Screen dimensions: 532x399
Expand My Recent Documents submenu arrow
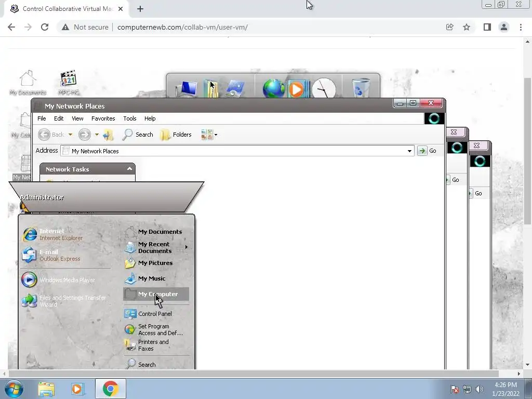187,247
